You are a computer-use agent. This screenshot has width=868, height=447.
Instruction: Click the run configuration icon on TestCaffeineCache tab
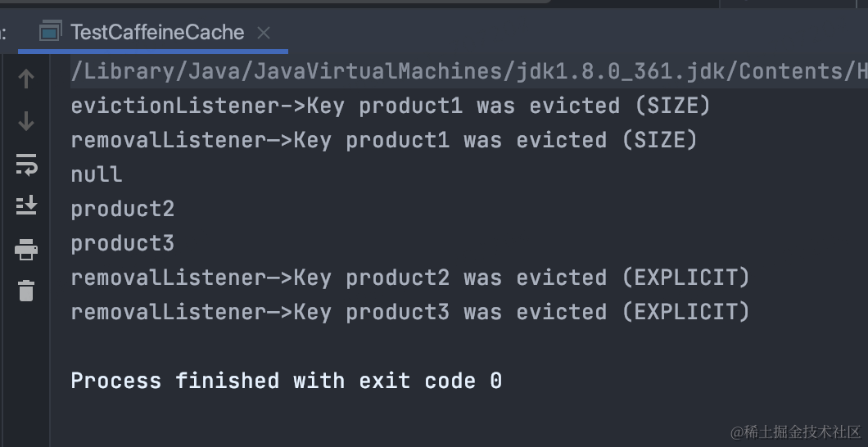click(51, 32)
